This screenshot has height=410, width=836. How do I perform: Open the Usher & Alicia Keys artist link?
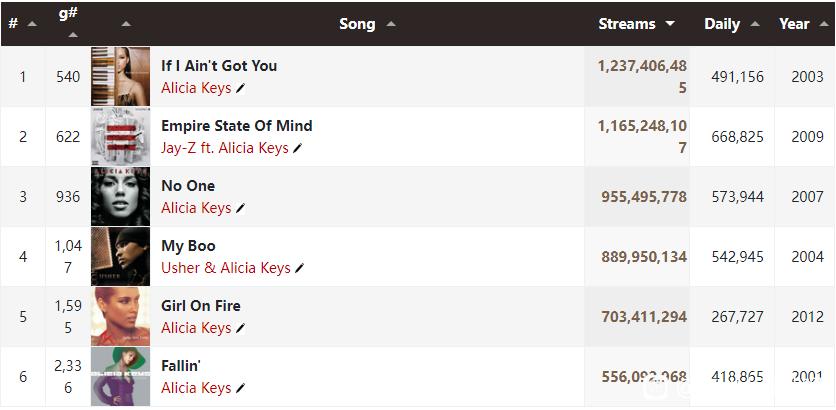(x=226, y=268)
